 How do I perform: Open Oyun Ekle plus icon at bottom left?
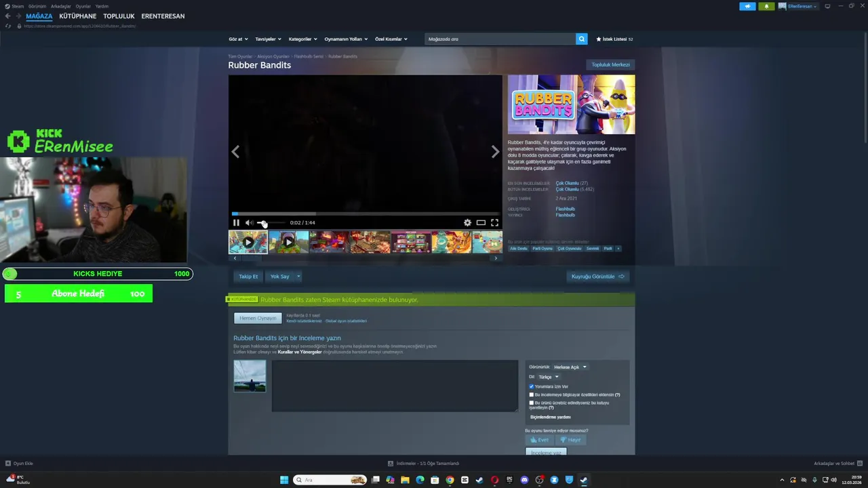[x=8, y=464]
